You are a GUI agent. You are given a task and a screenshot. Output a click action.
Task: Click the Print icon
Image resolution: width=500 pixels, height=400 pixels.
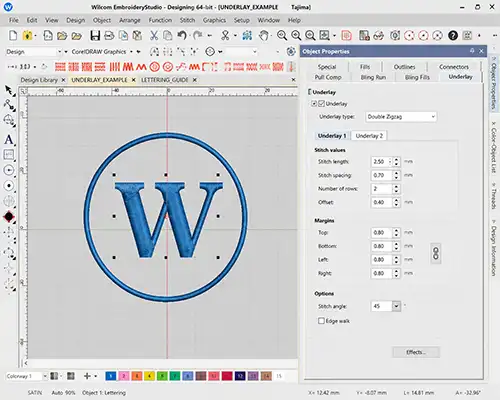[109, 35]
